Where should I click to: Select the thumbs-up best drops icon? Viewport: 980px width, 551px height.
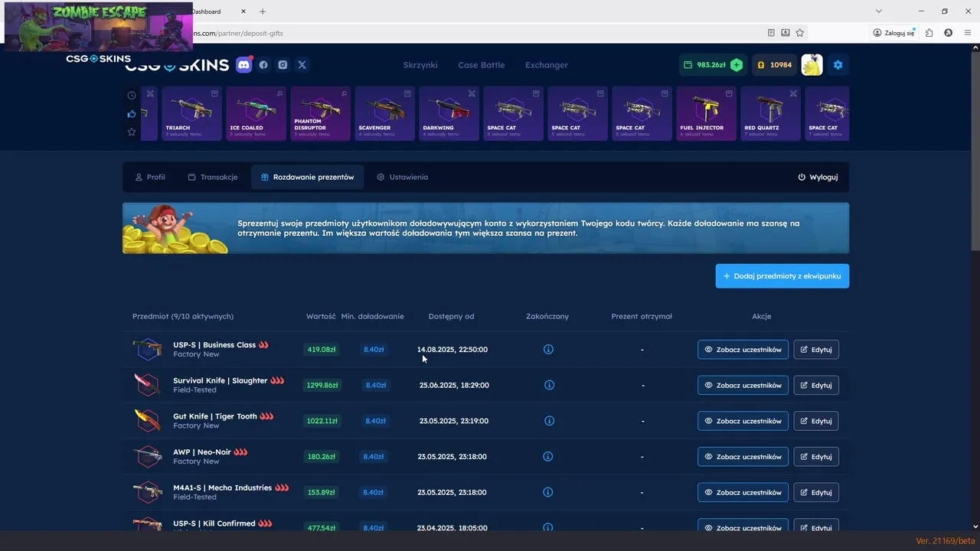click(x=132, y=114)
